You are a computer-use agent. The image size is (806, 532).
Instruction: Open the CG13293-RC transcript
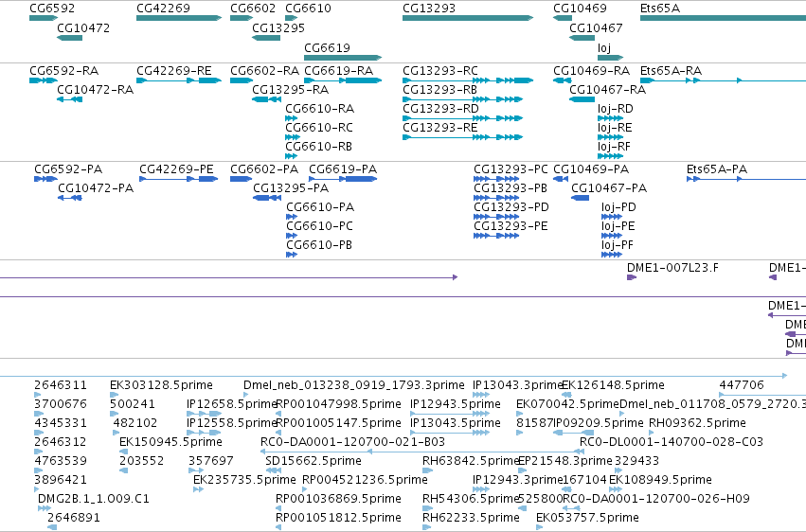(x=468, y=80)
